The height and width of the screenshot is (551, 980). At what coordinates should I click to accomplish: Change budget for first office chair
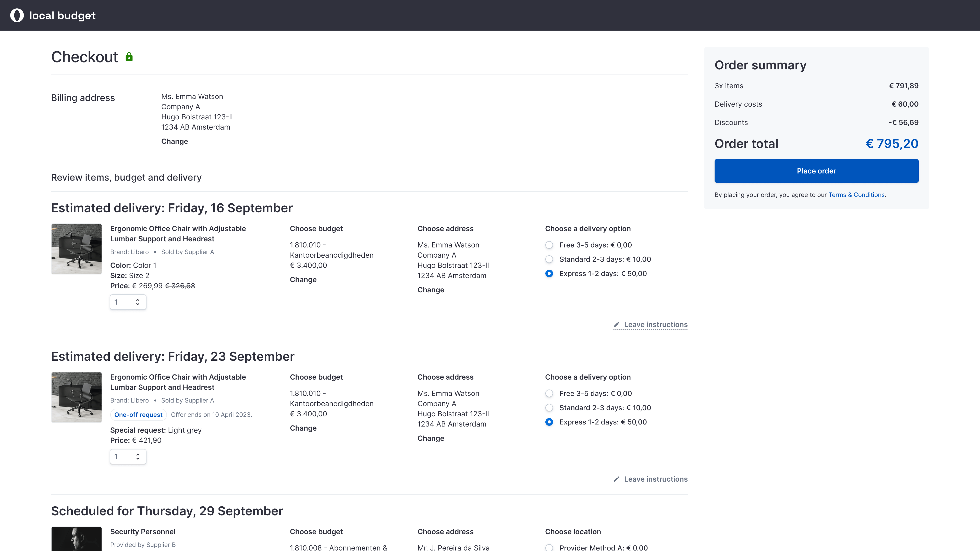pyautogui.click(x=303, y=280)
